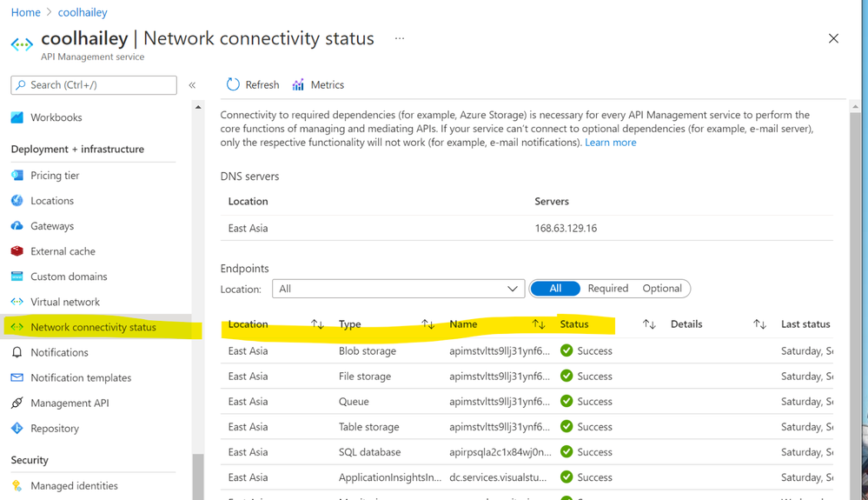Open Network connectivity status menu item
The image size is (868, 500).
(94, 327)
